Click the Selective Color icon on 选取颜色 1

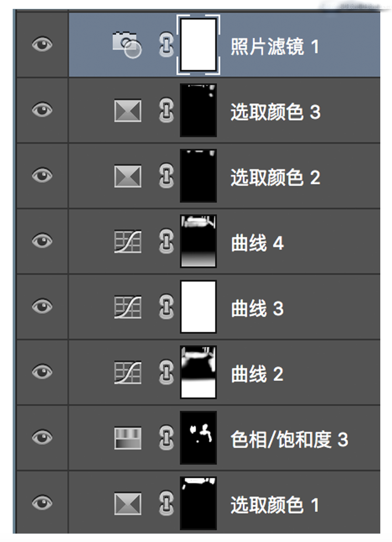pos(128,504)
